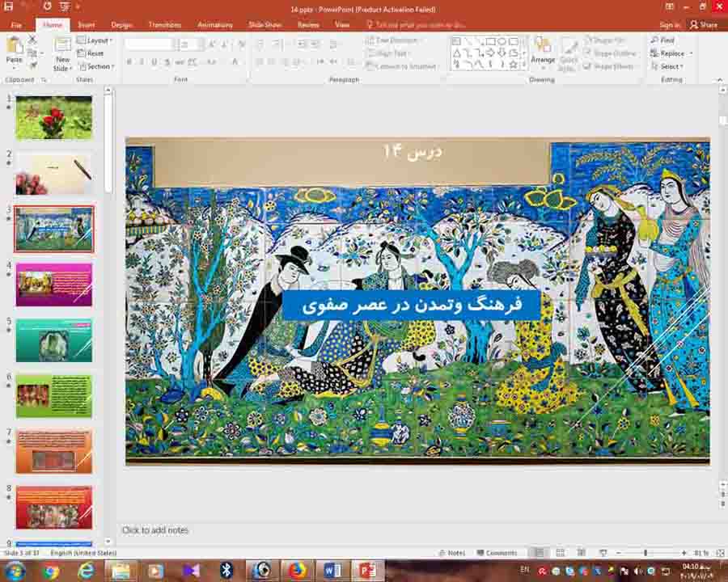Switch to Slide Sorter view
This screenshot has height=582, width=728.
(x=561, y=553)
